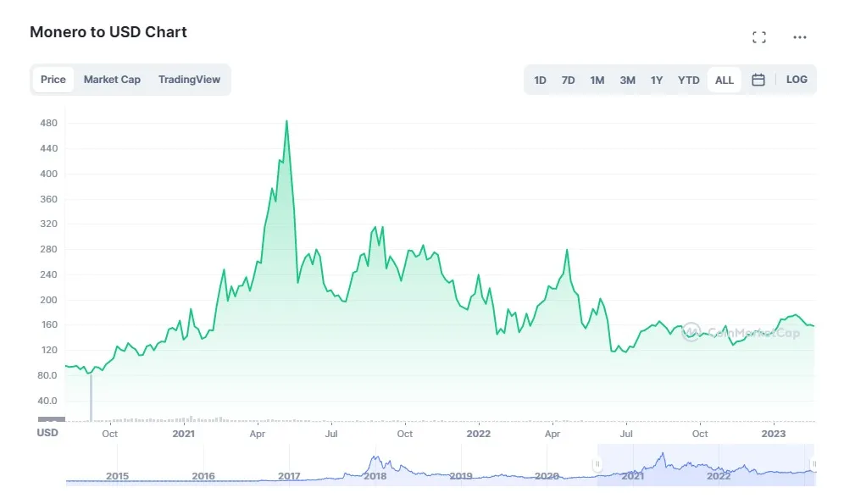Switch to the Price tab
The image size is (844, 504).
[53, 79]
